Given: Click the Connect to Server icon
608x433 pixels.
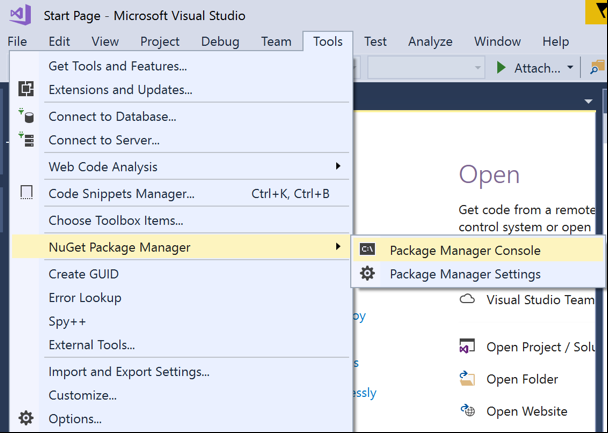Looking at the screenshot, I should pos(26,140).
